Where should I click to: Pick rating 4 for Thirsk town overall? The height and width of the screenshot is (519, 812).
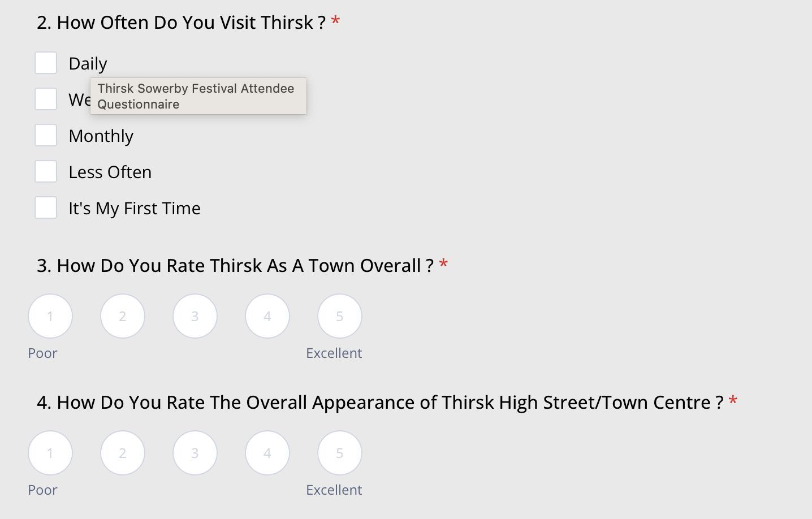click(x=267, y=316)
